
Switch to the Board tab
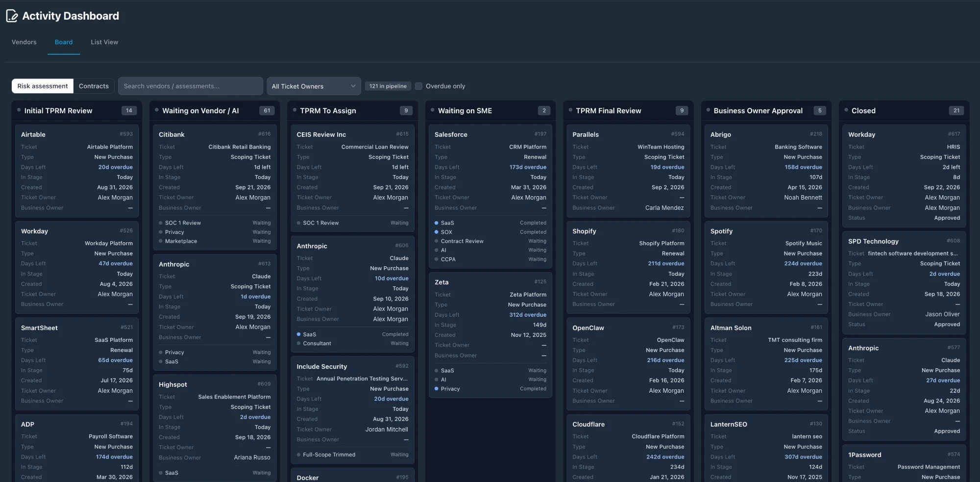[x=64, y=42]
